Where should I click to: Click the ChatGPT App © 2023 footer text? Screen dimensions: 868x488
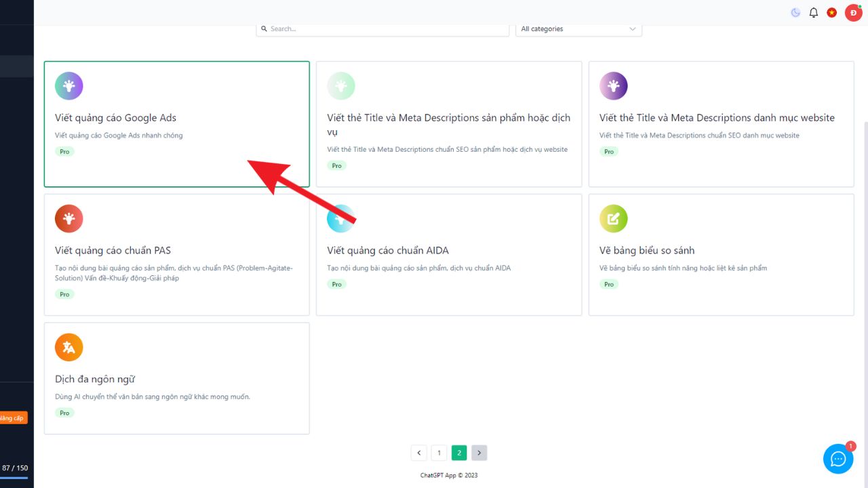pos(449,475)
